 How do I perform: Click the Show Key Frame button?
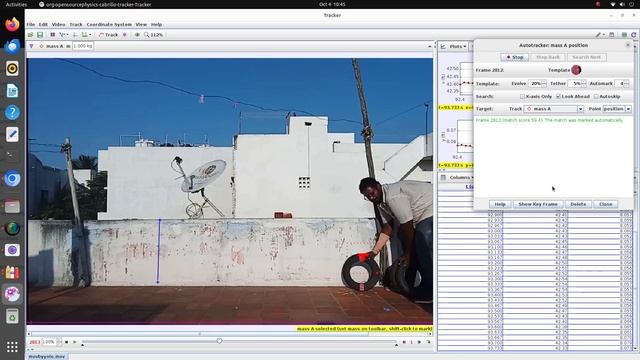(x=538, y=204)
